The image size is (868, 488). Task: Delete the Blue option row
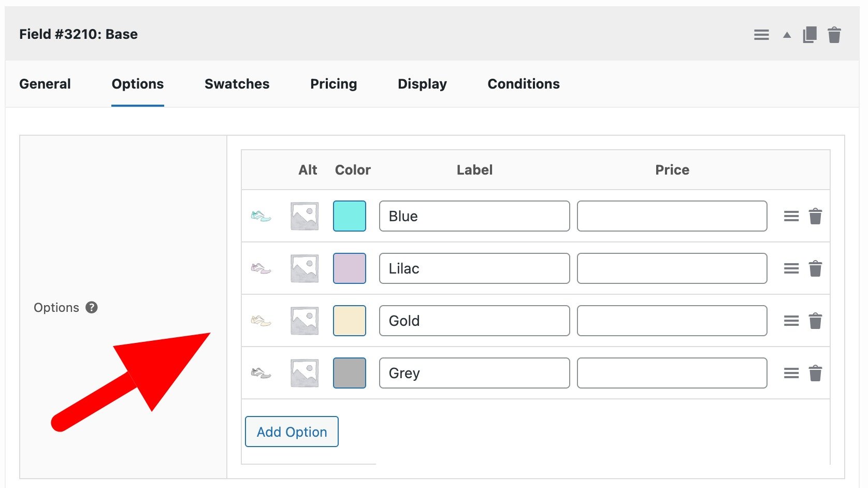click(816, 217)
